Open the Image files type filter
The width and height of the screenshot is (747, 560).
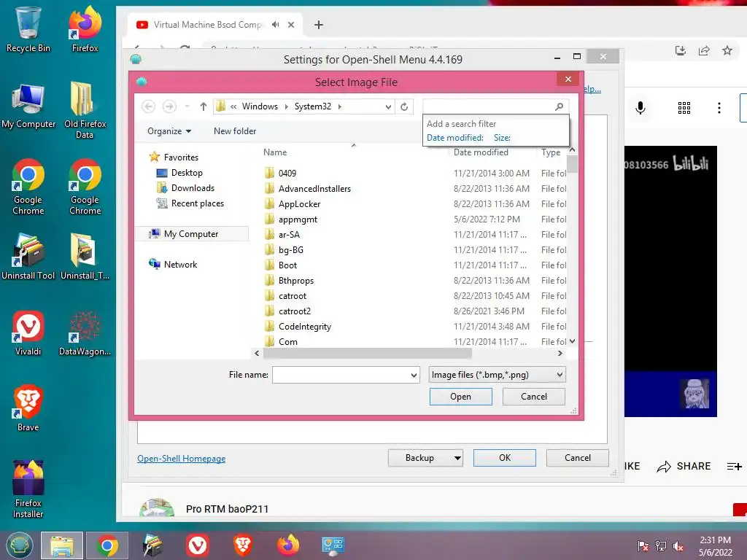tap(497, 375)
